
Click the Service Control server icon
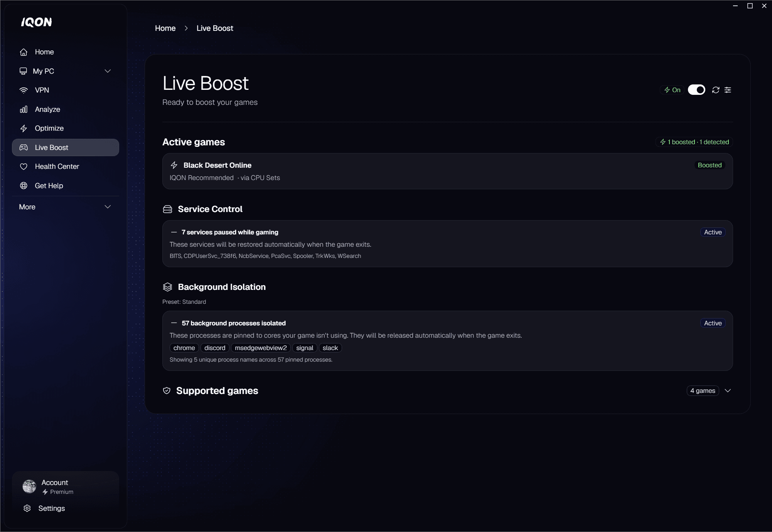(x=167, y=209)
